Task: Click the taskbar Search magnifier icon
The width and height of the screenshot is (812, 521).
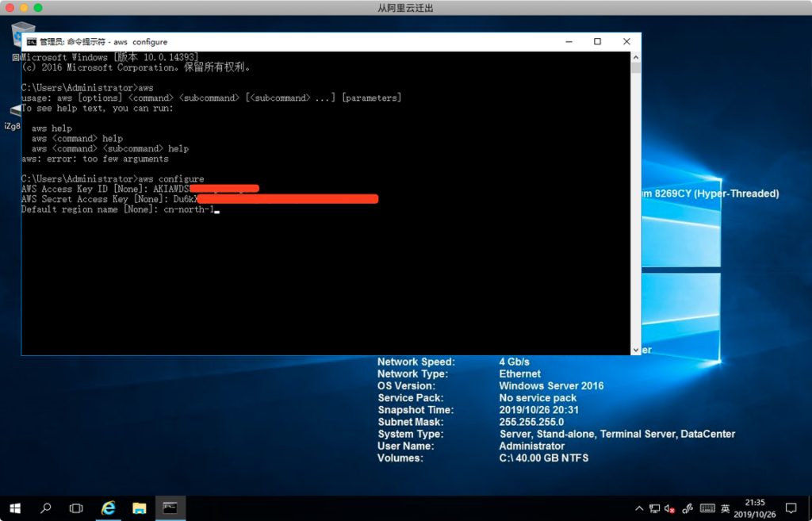Action: 45,508
